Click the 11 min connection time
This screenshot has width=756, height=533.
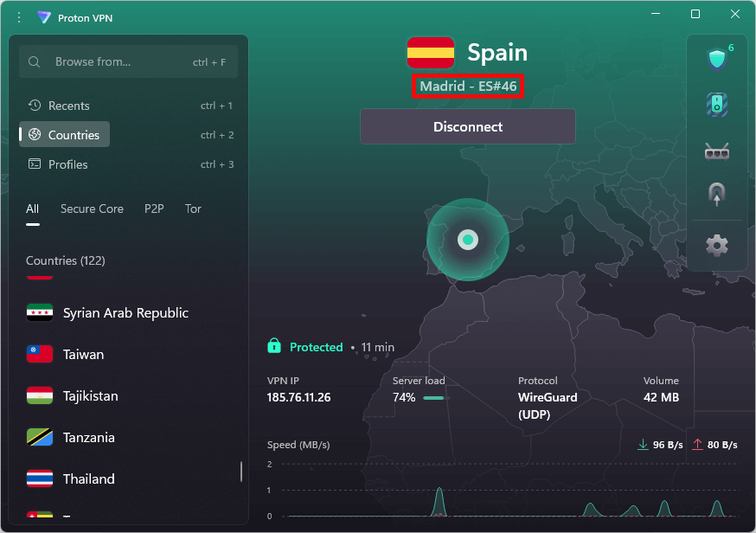tap(377, 347)
